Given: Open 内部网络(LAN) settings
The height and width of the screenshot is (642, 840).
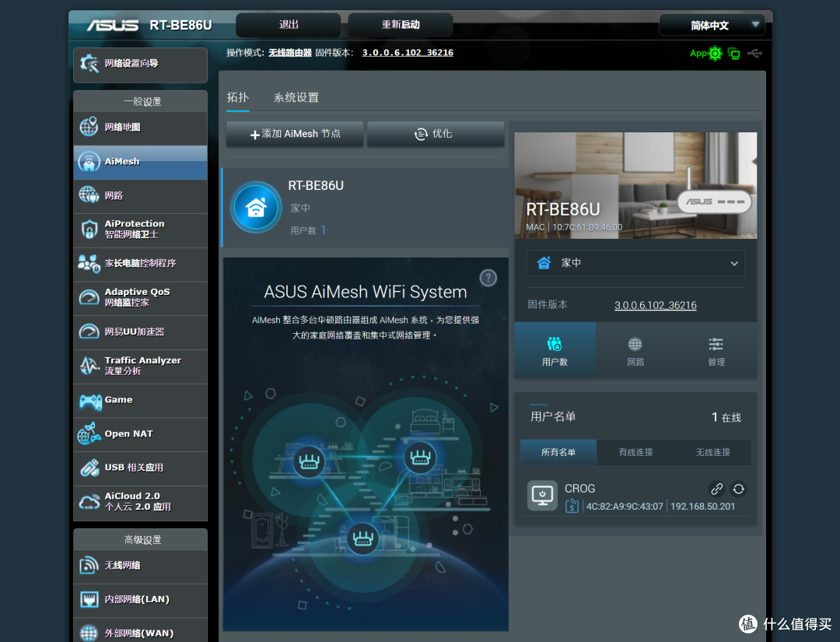Looking at the screenshot, I should click(140, 600).
